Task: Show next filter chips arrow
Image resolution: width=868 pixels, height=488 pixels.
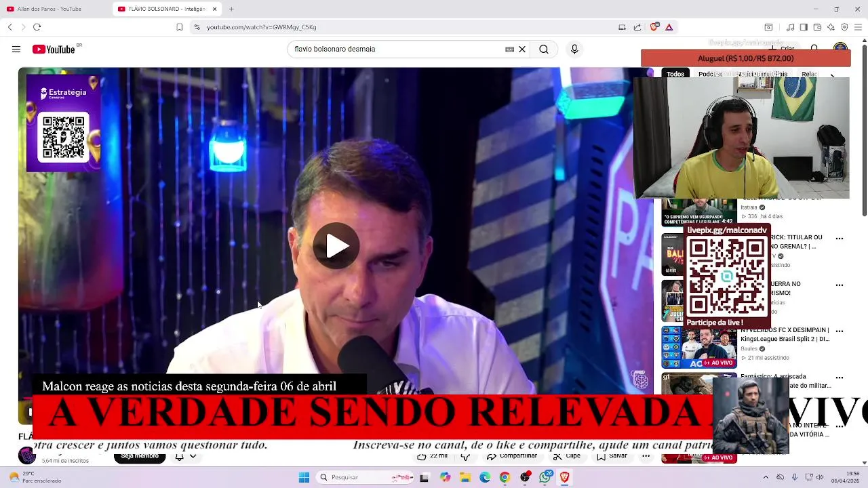Action: coord(833,75)
